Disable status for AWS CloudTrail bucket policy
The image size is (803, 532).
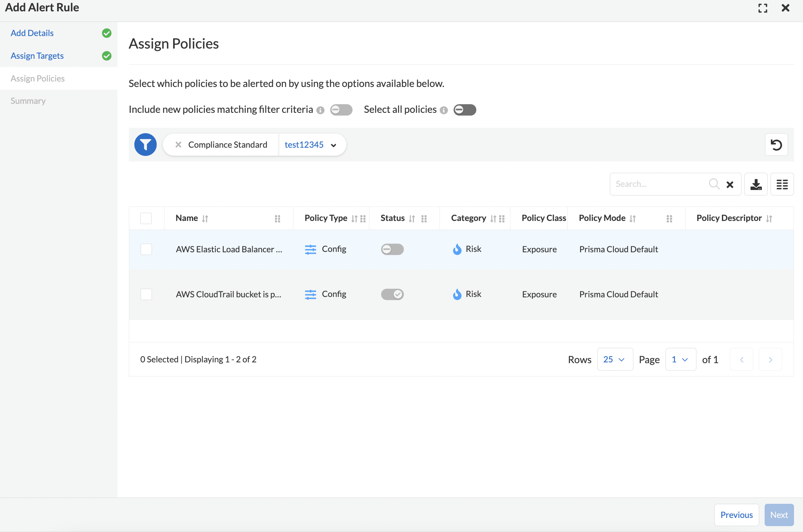[392, 294]
